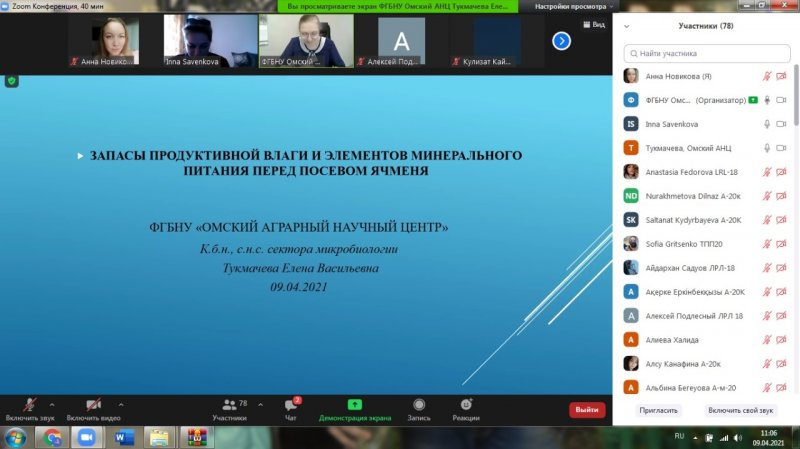The height and width of the screenshot is (449, 800).
Task: Open WinRAR icon in taskbar
Action: point(196,438)
